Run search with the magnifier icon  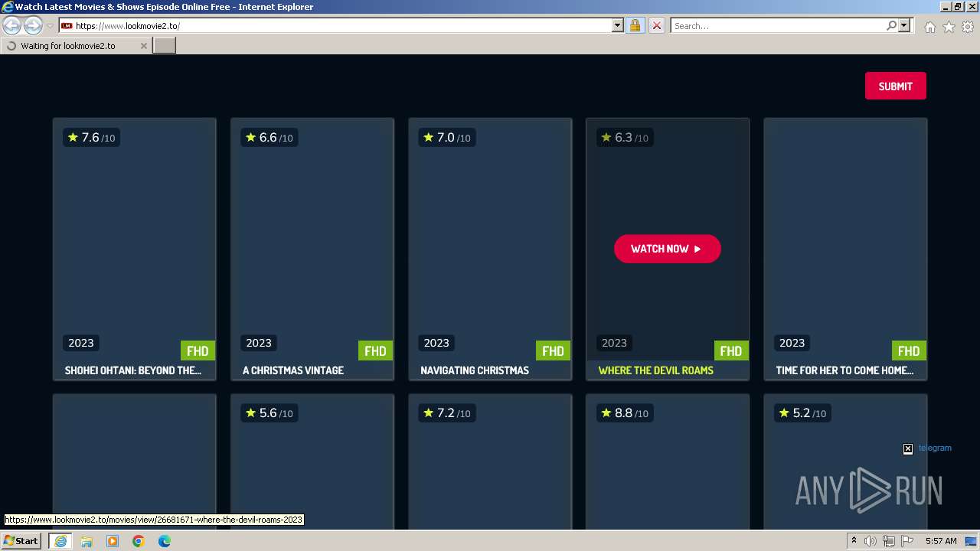(891, 25)
